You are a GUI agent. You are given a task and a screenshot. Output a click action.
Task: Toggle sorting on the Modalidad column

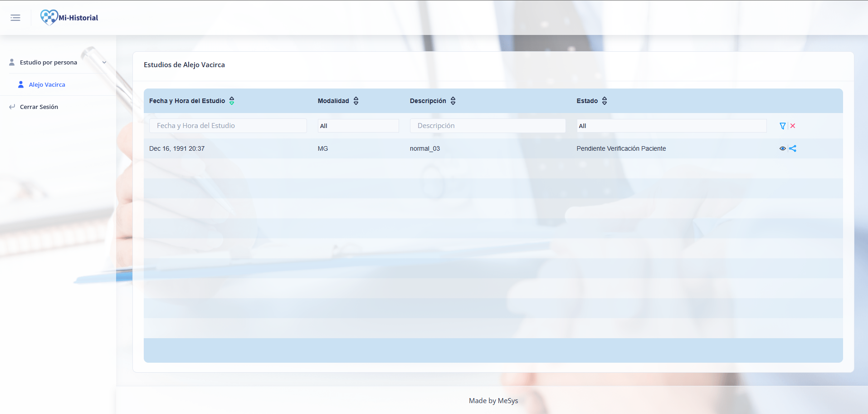tap(356, 100)
